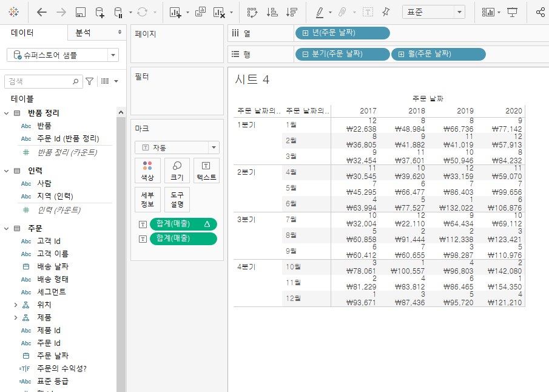Open the 슈퍼스토어 샘플 data source dropdown
549x392 pixels.
(x=62, y=55)
